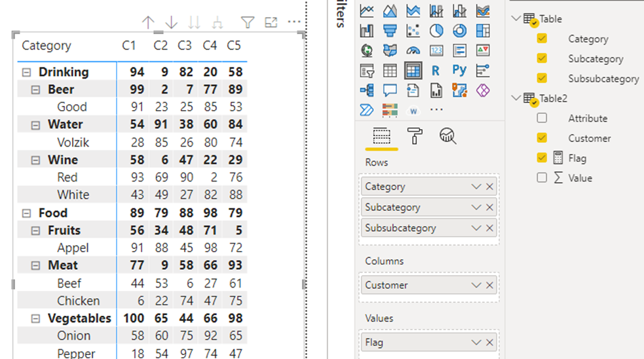Select the key influencers visual
Screen dimensions: 644x359
483,71
